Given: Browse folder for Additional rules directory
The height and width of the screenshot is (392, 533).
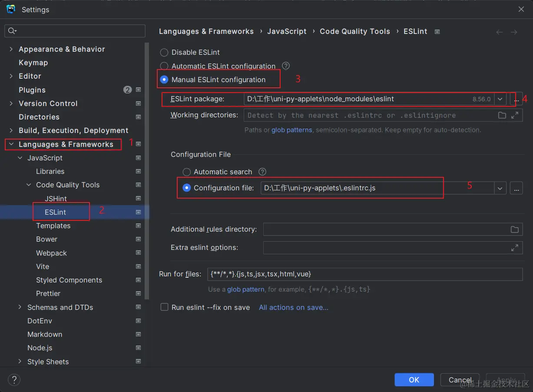Looking at the screenshot, I should pyautogui.click(x=515, y=229).
